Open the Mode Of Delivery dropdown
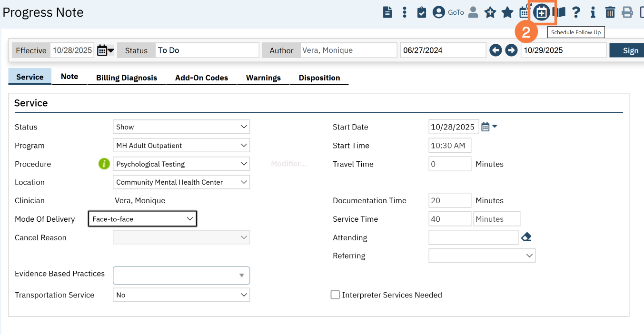This screenshot has width=644, height=335. [142, 219]
